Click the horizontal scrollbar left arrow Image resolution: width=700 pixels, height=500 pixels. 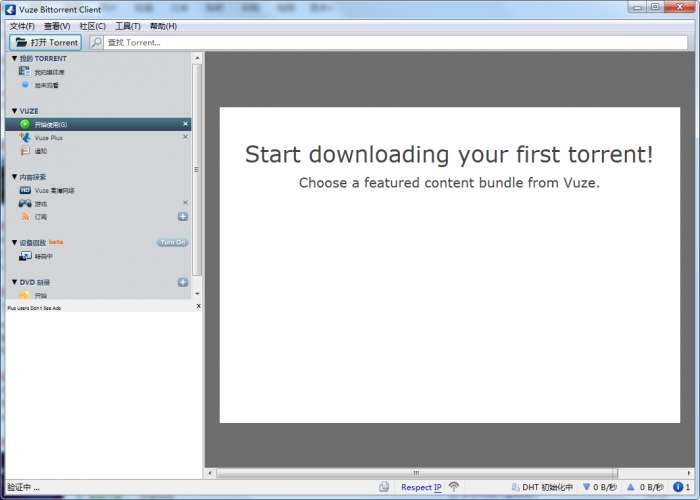click(210, 473)
